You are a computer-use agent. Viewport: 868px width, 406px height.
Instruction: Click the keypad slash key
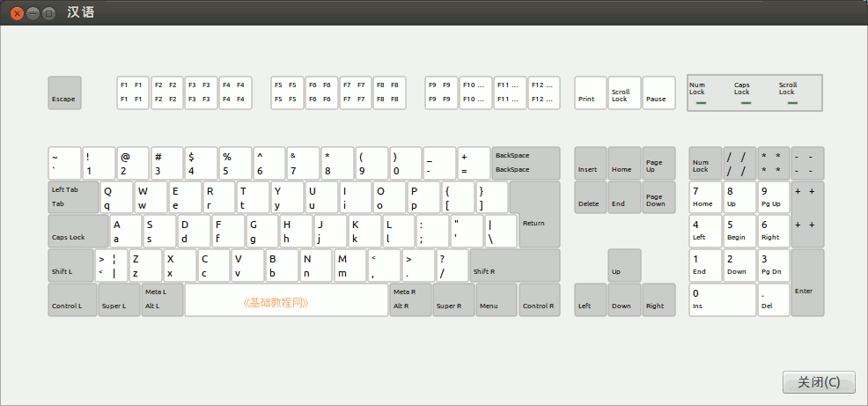coord(739,164)
